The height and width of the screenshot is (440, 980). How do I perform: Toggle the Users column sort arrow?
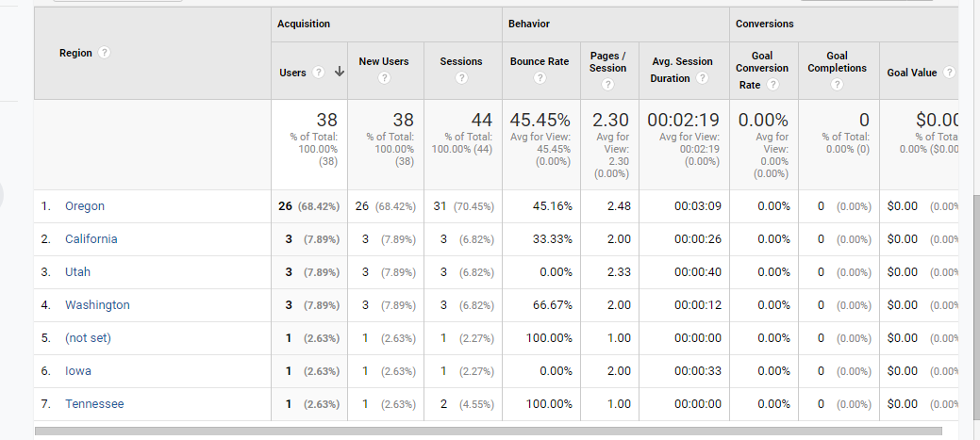339,73
